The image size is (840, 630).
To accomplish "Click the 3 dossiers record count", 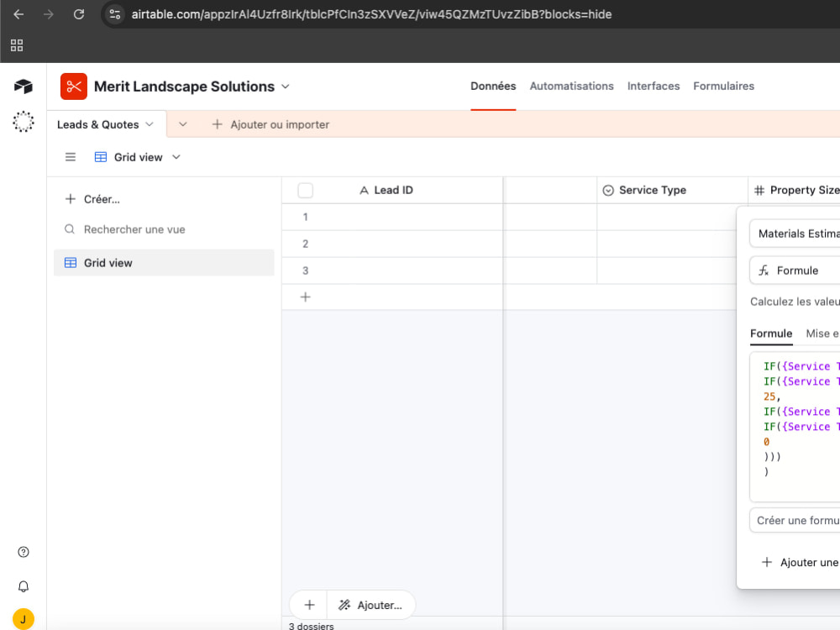I will 312,625.
